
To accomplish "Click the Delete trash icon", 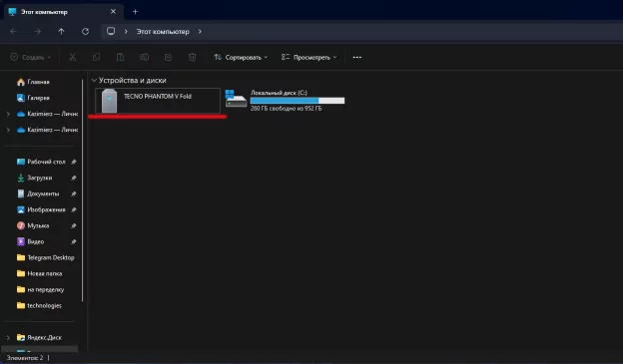I will 193,57.
